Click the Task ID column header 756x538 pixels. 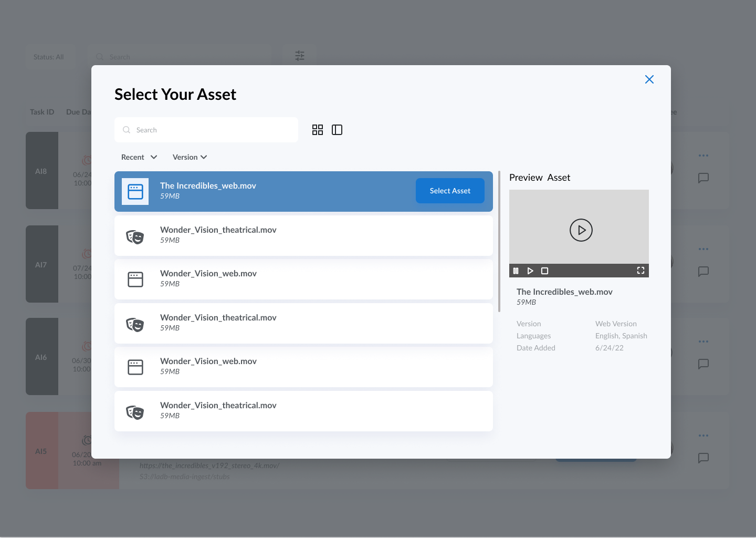coord(42,112)
